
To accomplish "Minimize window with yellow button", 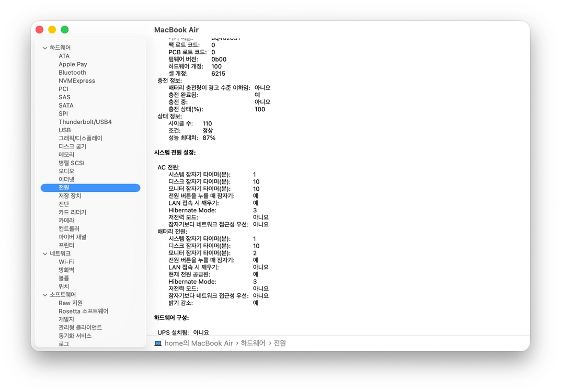I will click(x=52, y=30).
